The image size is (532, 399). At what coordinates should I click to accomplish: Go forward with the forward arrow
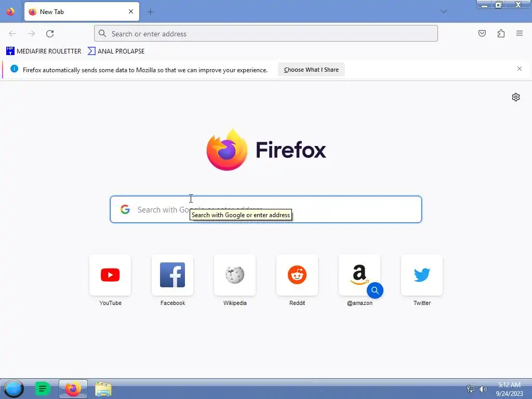tap(31, 34)
